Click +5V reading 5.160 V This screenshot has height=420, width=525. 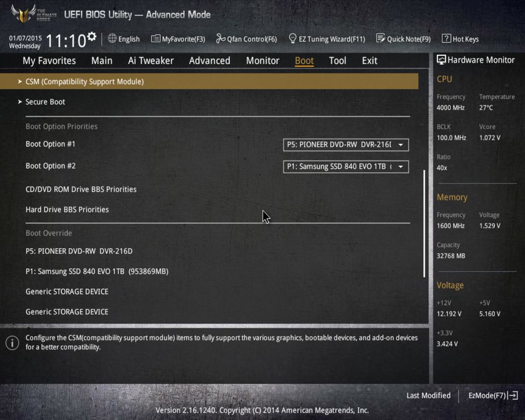[489, 314]
